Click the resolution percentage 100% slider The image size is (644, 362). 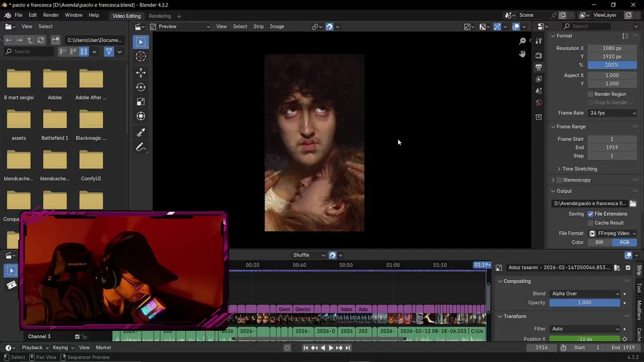(x=612, y=65)
